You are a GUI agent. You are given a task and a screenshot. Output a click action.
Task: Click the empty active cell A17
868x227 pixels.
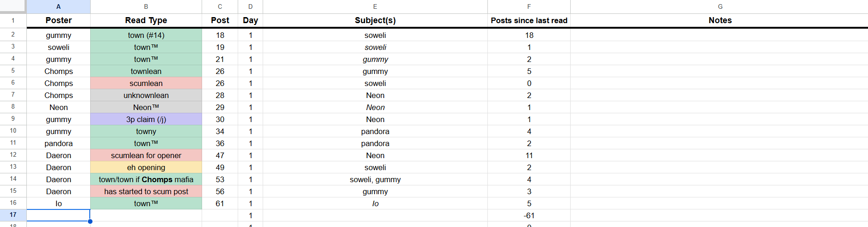(x=58, y=215)
